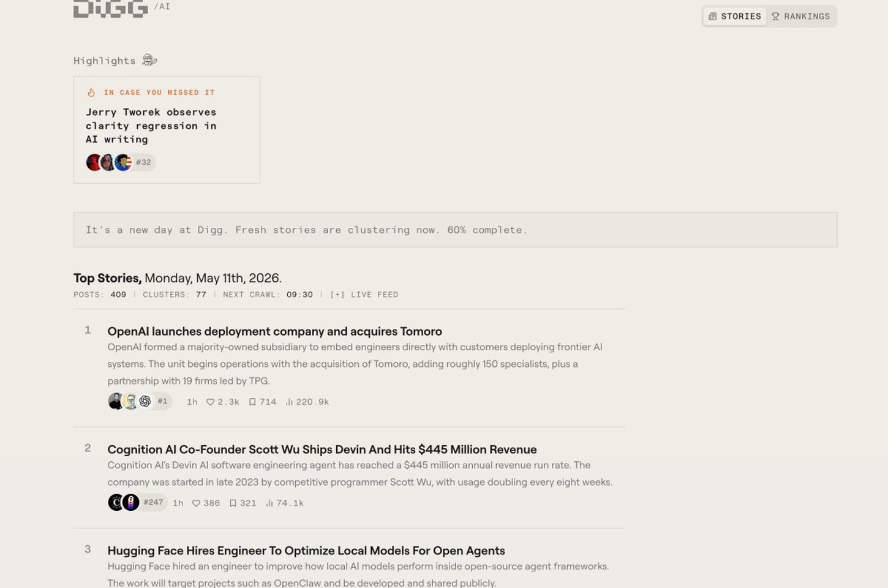
Task: Switch to the Stories tab
Action: pyautogui.click(x=735, y=17)
